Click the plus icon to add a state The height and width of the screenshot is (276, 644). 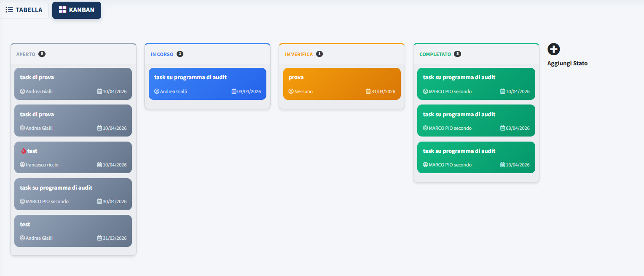[x=553, y=49]
